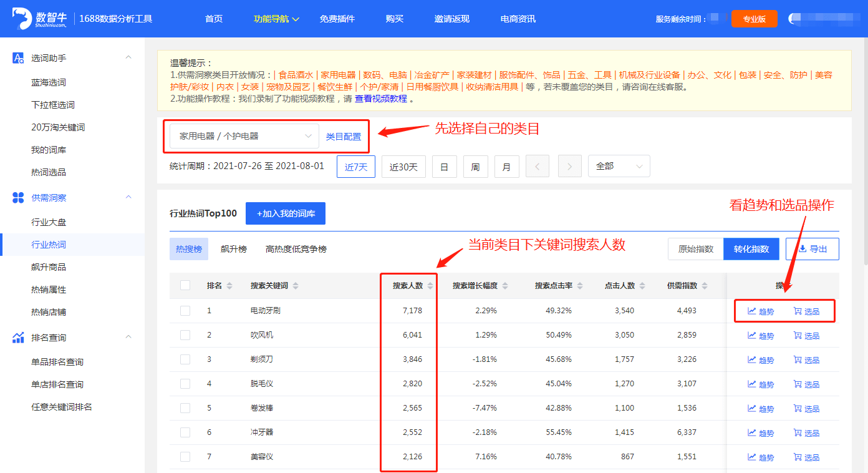Check the 电动牙刷 row checkbox
This screenshot has width=868, height=473.
(x=185, y=310)
